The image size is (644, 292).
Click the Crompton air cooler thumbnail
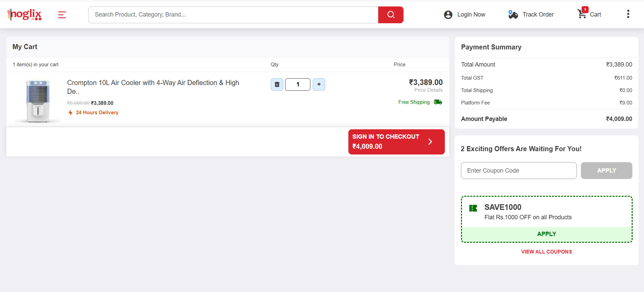(38, 101)
